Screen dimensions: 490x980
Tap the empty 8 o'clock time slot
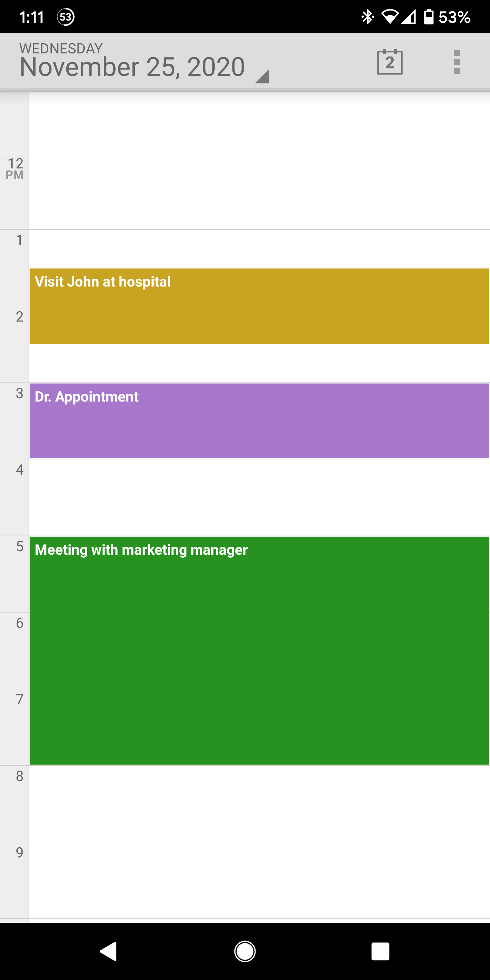pyautogui.click(x=259, y=803)
